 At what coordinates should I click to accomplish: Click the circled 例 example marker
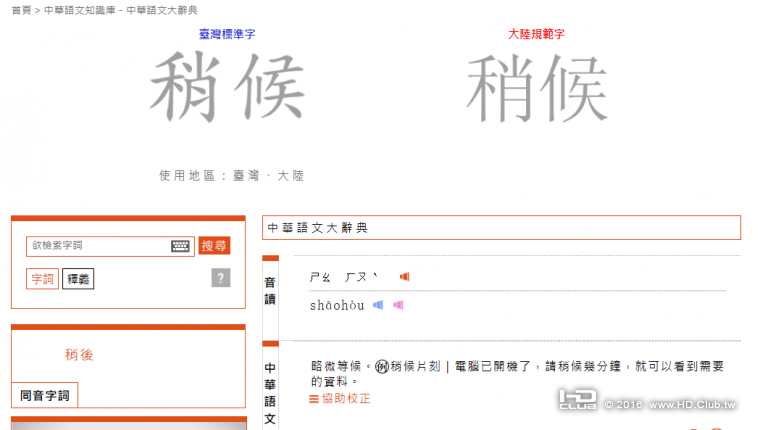tap(382, 366)
